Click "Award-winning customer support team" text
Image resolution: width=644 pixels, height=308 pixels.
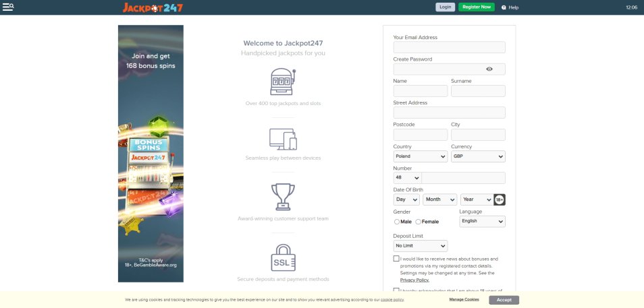[x=283, y=218]
